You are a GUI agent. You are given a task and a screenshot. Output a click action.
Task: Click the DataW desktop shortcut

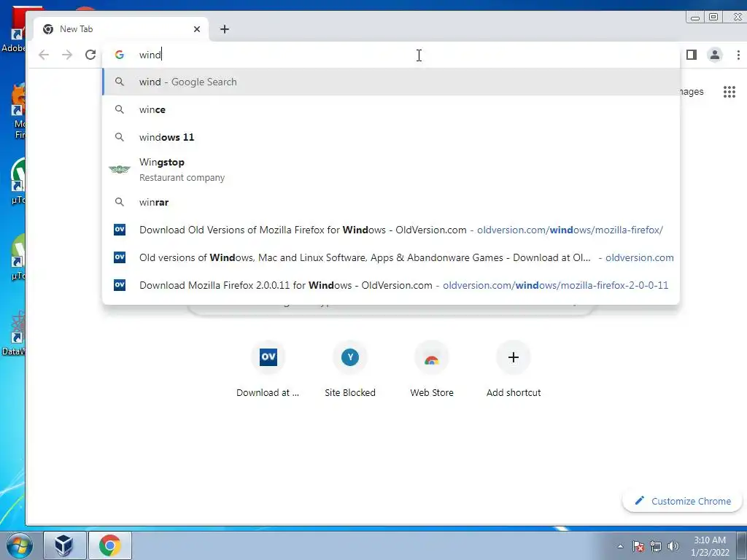tap(14, 333)
